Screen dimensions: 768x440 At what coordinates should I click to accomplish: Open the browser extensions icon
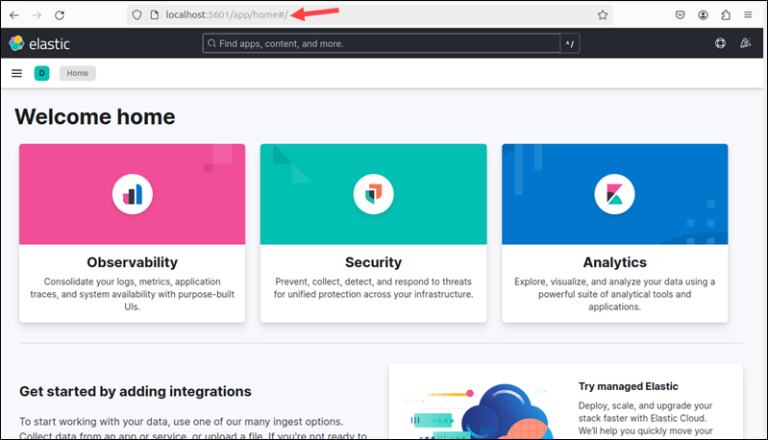(x=725, y=15)
